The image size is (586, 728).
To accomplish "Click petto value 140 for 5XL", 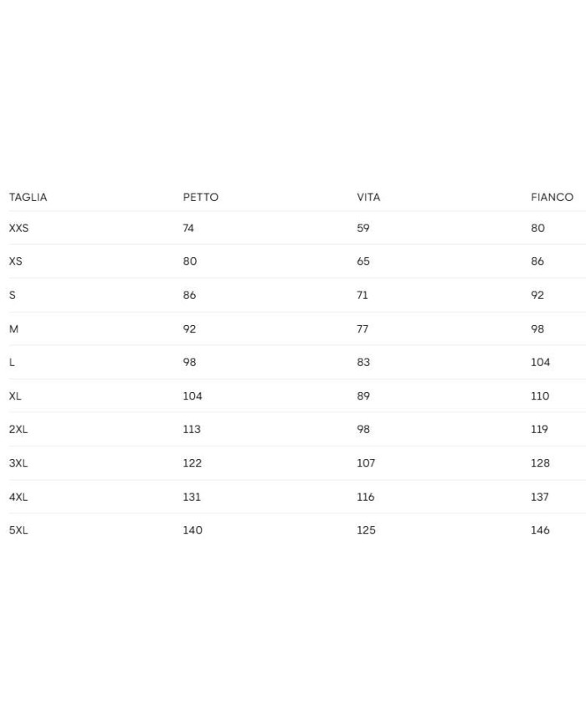I will (193, 530).
